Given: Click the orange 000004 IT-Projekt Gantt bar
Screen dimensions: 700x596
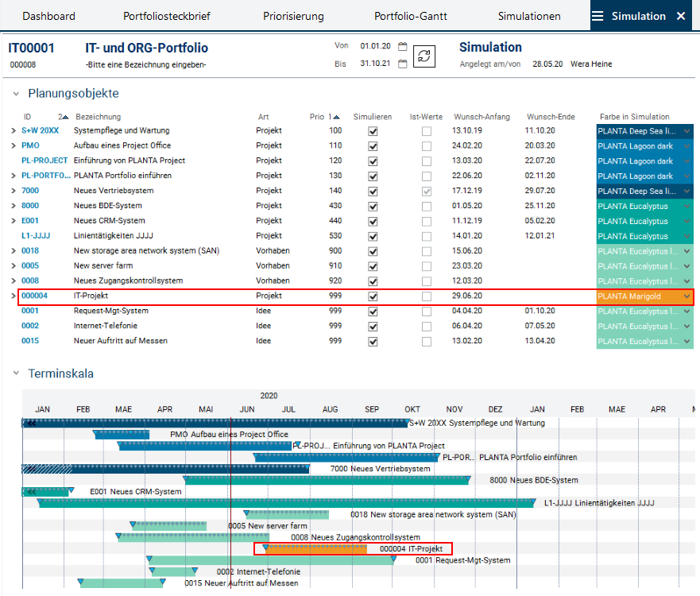Looking at the screenshot, I should (316, 548).
